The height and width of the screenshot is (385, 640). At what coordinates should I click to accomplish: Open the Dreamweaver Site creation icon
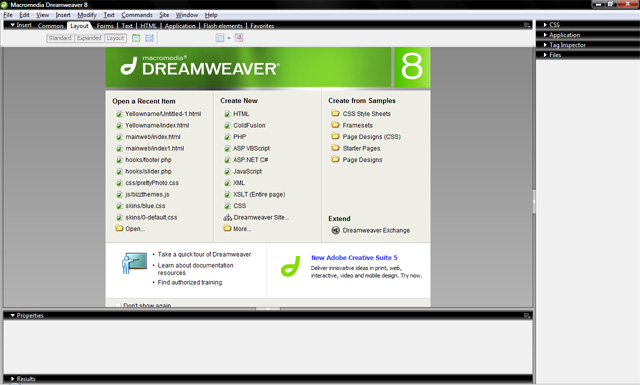click(227, 218)
